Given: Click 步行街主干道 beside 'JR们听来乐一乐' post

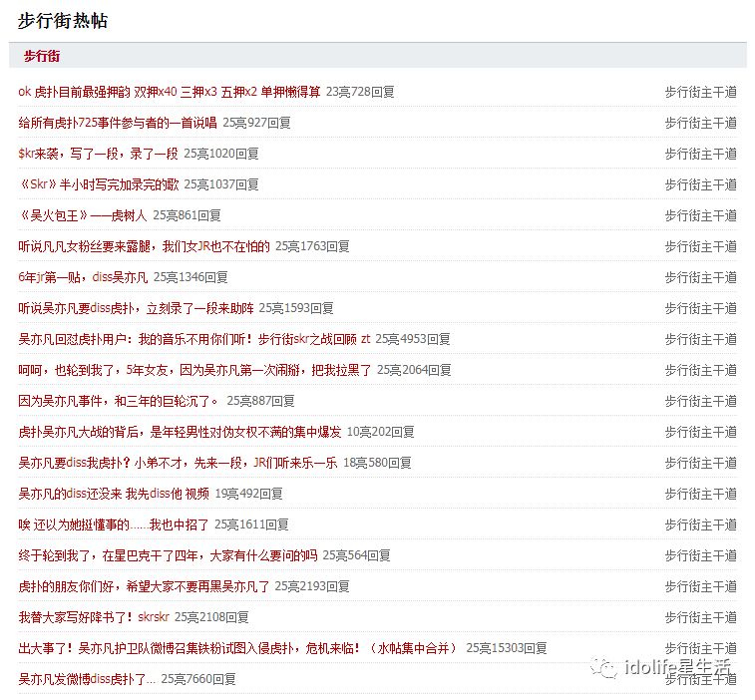Looking at the screenshot, I should pyautogui.click(x=700, y=463).
